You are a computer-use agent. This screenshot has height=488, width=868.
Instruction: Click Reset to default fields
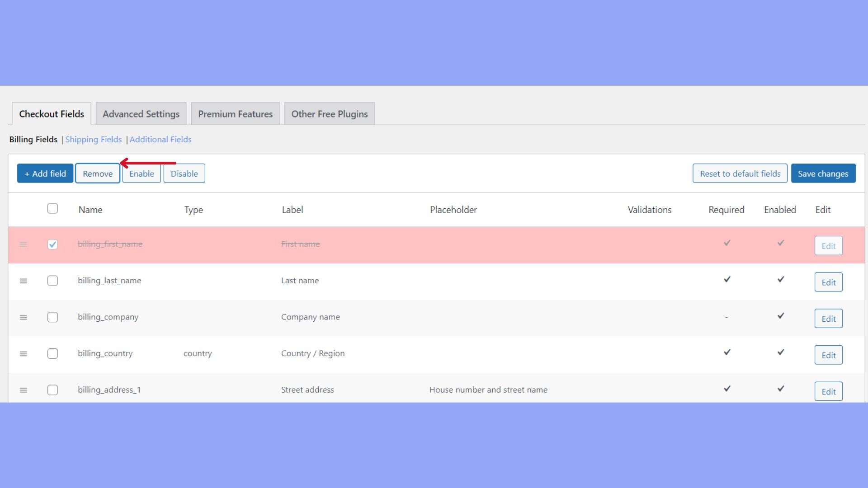coord(740,173)
